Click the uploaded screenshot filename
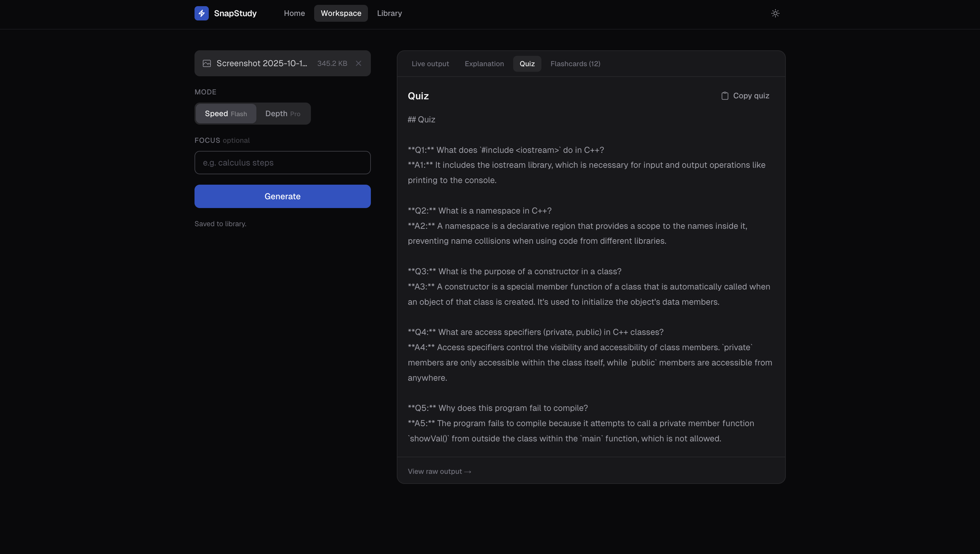 [x=261, y=64]
